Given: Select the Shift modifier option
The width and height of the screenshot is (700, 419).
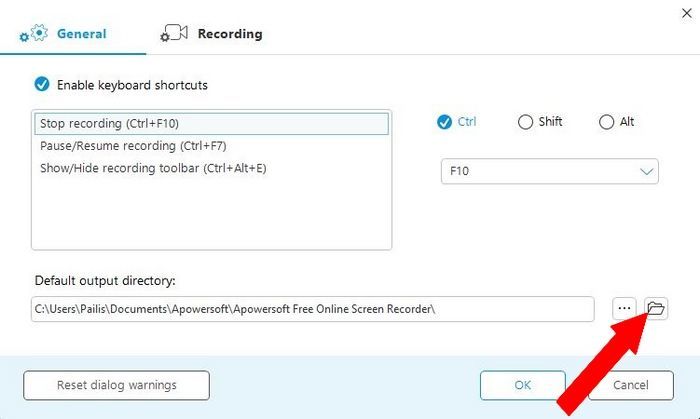Looking at the screenshot, I should [526, 122].
